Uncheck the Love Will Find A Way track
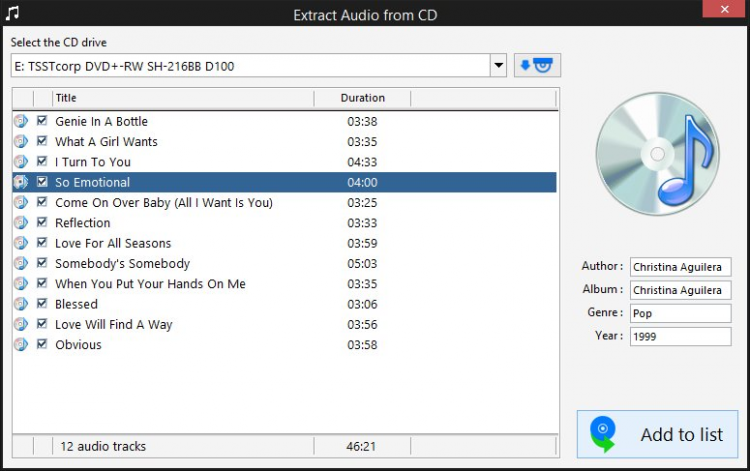 point(42,324)
